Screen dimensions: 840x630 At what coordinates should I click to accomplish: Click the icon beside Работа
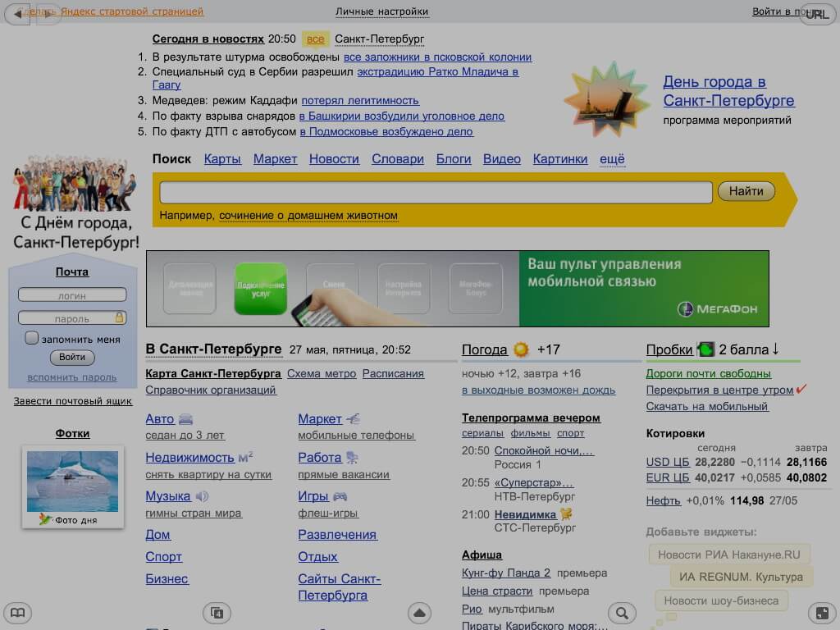352,458
